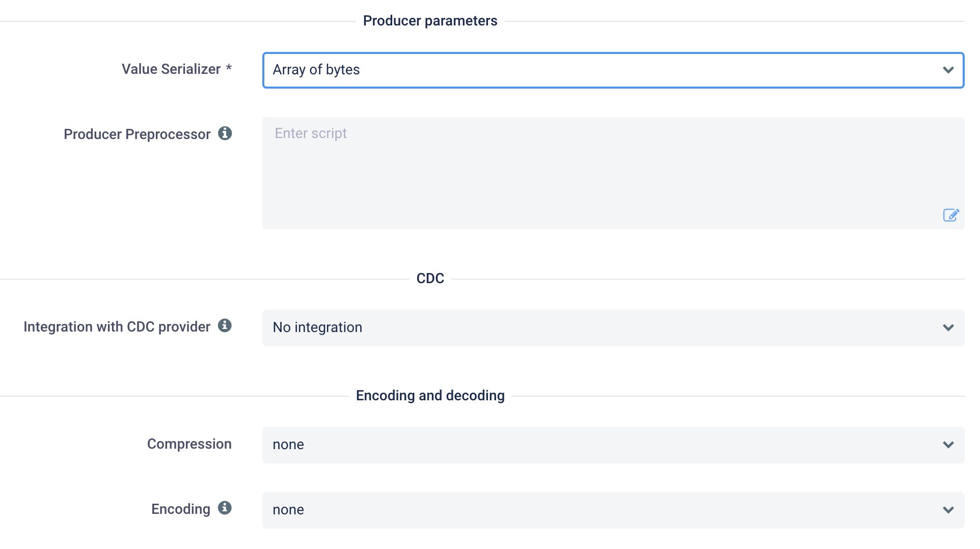Click the Producer Preprocessor label
The image size is (980, 549).
click(x=137, y=134)
